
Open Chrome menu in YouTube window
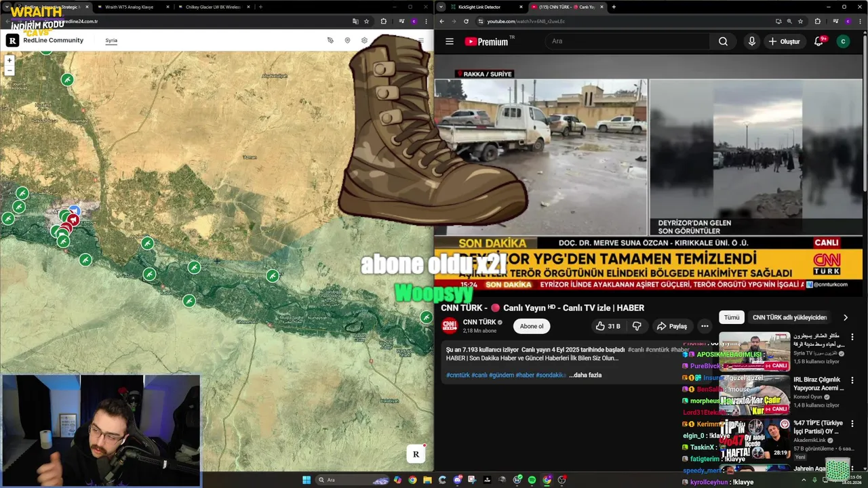coord(862,21)
